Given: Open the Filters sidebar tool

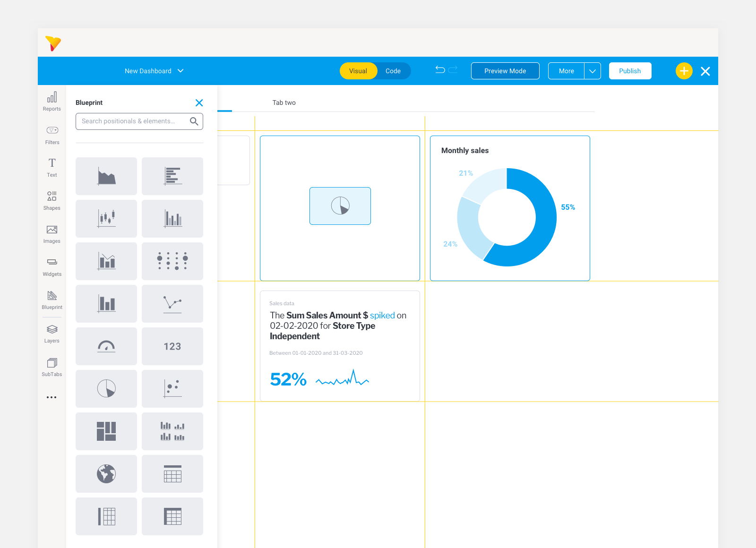Looking at the screenshot, I should 52,135.
